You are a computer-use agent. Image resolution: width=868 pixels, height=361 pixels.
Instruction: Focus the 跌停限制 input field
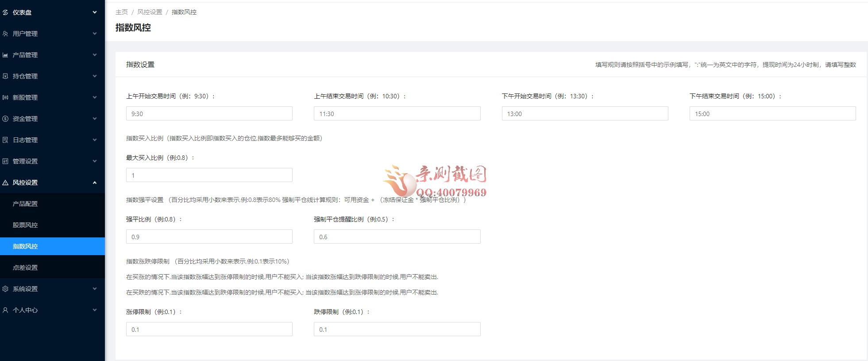(x=397, y=329)
